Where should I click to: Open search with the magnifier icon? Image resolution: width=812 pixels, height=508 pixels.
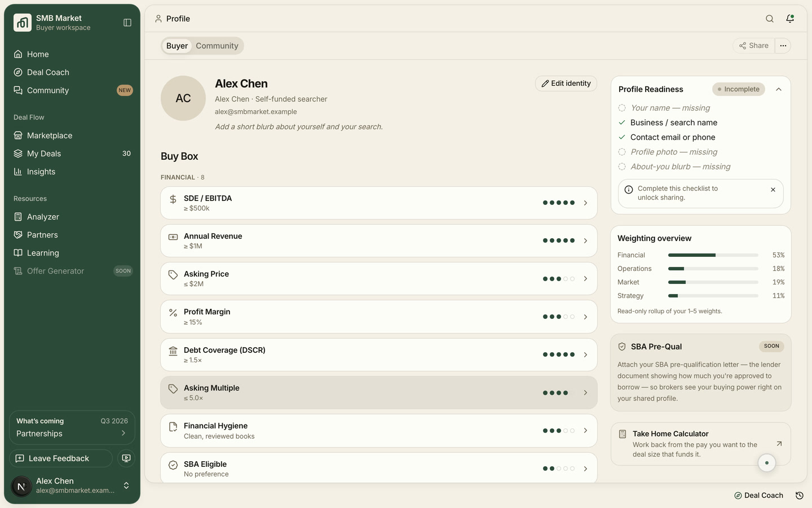(770, 19)
